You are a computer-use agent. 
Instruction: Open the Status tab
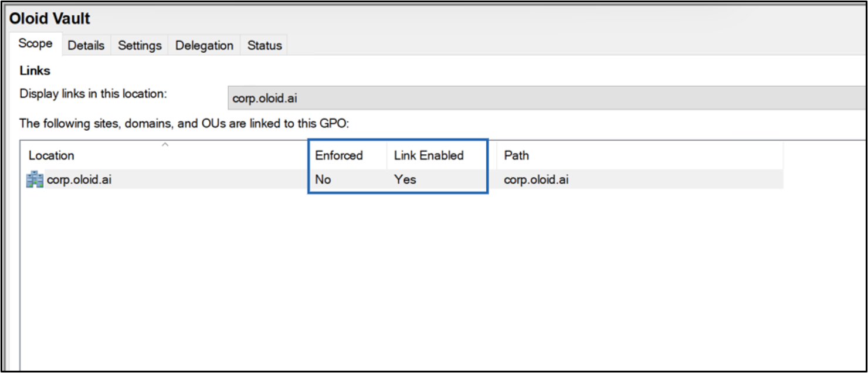[x=265, y=45]
